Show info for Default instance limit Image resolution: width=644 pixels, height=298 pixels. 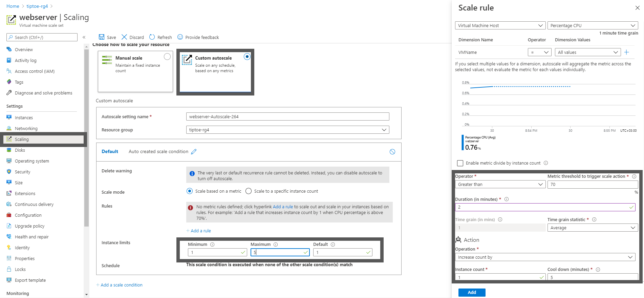tap(333, 244)
